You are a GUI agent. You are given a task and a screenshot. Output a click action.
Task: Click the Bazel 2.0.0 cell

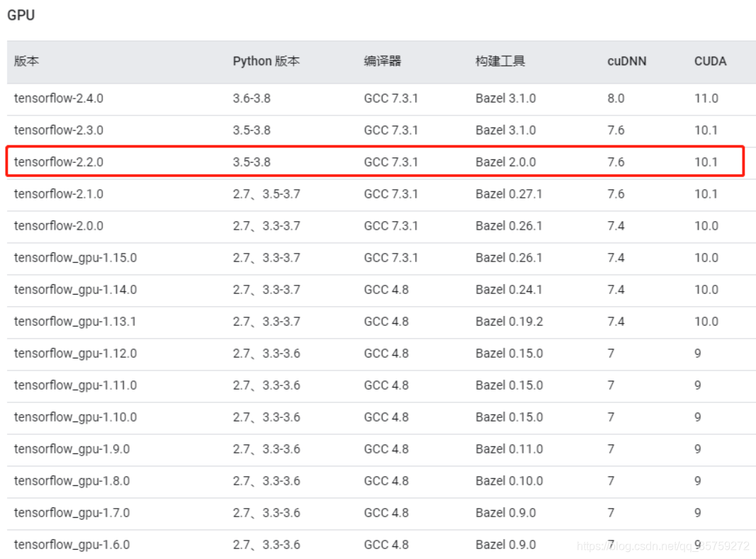pos(506,162)
